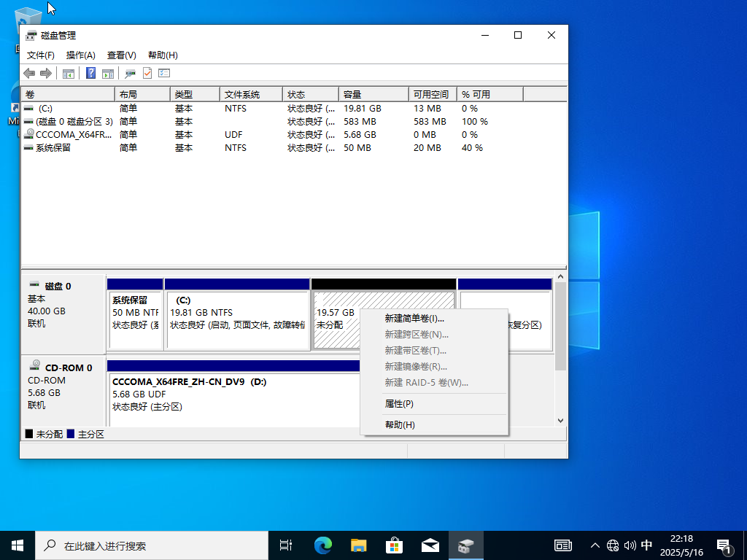Screen dimensions: 747x560
Task: Toggle the show/hide console tree icon
Action: tap(68, 74)
